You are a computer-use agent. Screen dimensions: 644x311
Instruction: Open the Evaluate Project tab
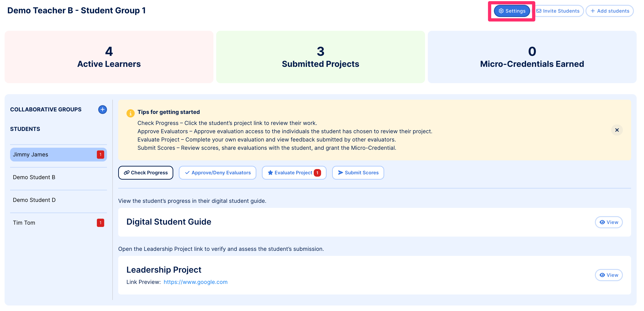(x=294, y=173)
